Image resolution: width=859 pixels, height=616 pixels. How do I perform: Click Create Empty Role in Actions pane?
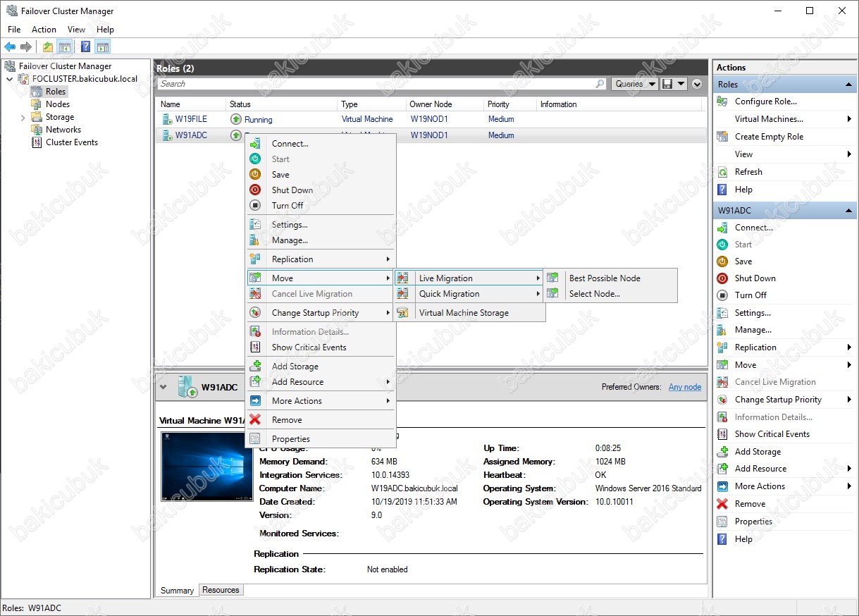point(769,137)
